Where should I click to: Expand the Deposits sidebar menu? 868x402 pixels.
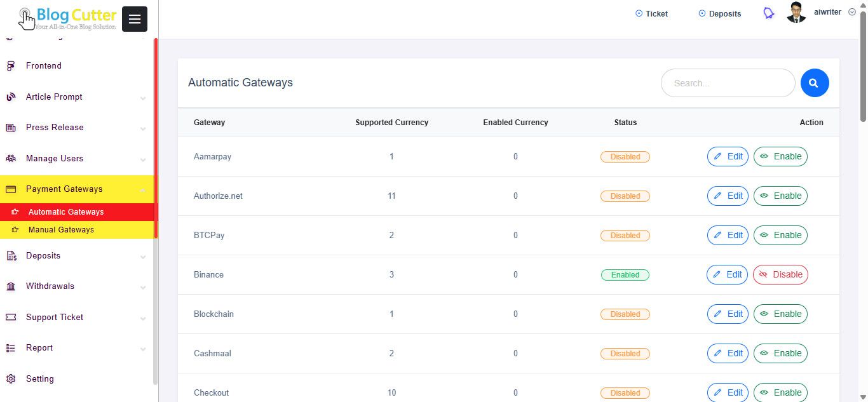(43, 256)
